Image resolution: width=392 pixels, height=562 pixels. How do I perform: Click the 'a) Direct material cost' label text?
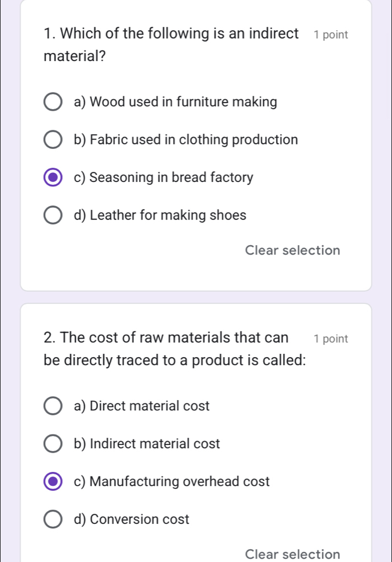click(142, 406)
